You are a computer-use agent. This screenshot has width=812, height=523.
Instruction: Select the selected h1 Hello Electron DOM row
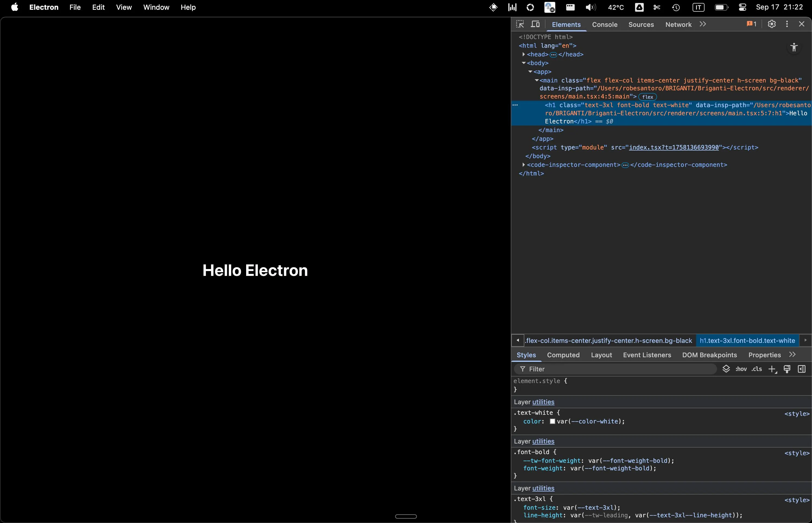coord(661,113)
